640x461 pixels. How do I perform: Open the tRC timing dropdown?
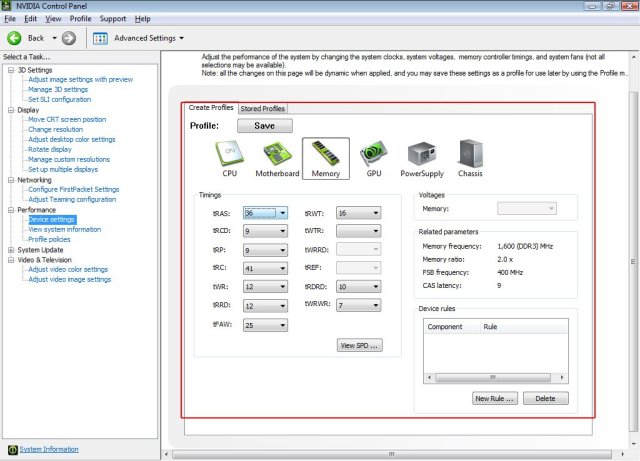pyautogui.click(x=282, y=268)
